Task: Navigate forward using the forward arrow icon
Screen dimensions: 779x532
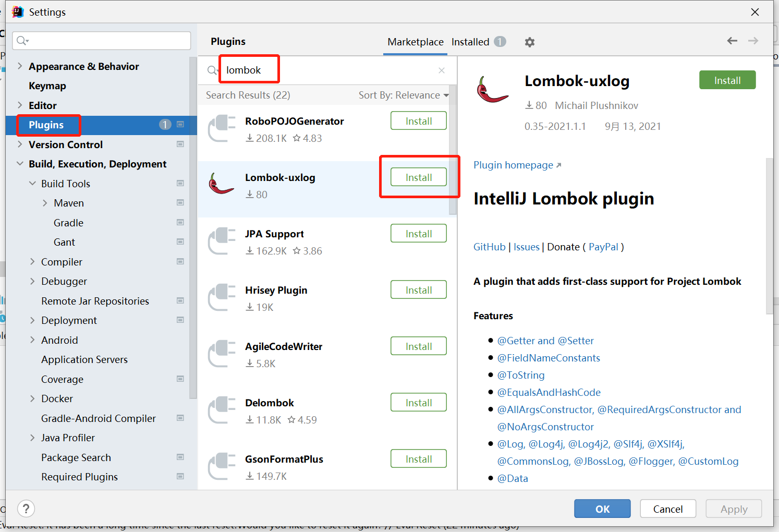Action: point(753,40)
